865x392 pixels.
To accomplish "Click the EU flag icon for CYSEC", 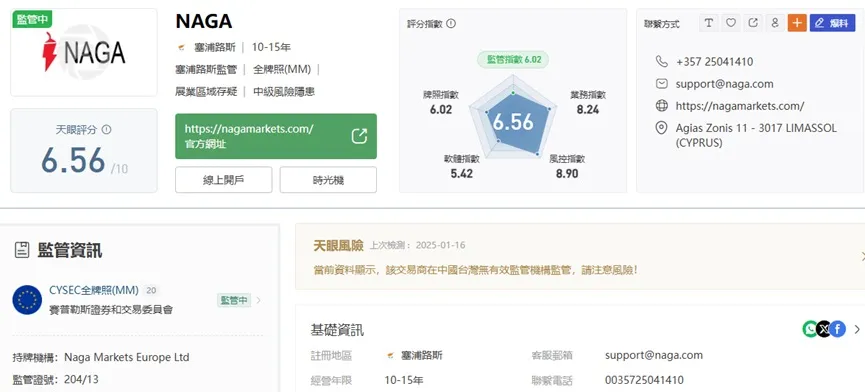I will (x=27, y=300).
